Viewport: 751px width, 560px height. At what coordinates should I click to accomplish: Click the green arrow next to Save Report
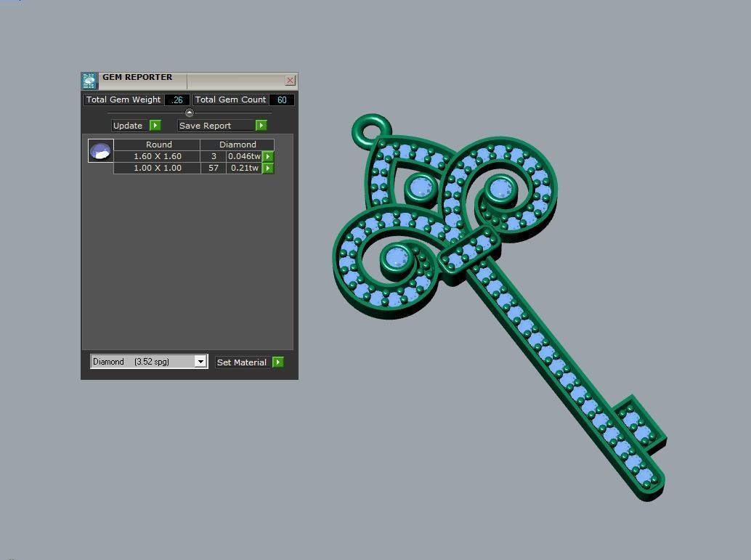click(x=261, y=126)
